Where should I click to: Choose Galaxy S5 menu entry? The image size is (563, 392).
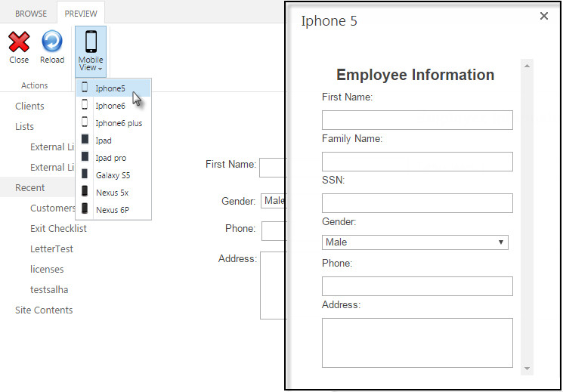click(x=113, y=174)
